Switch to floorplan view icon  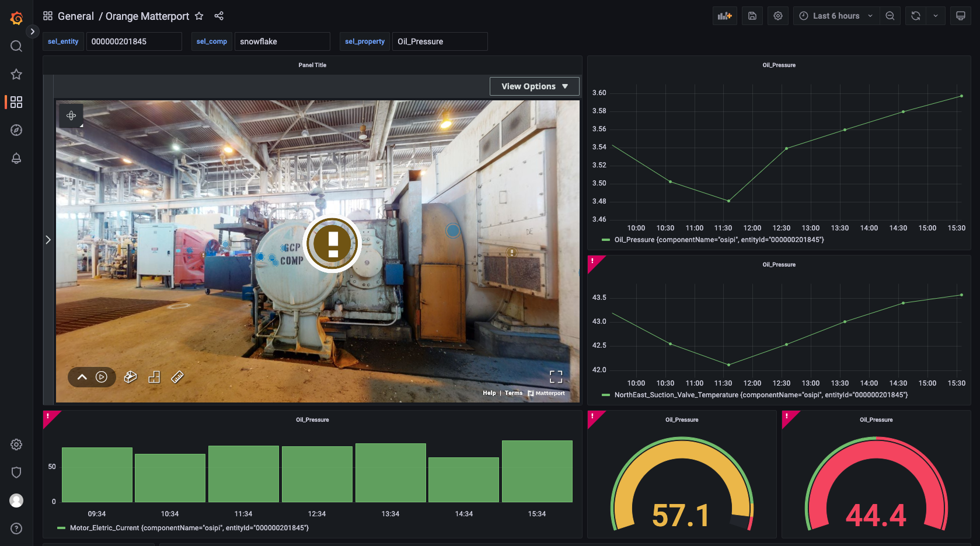tap(154, 377)
